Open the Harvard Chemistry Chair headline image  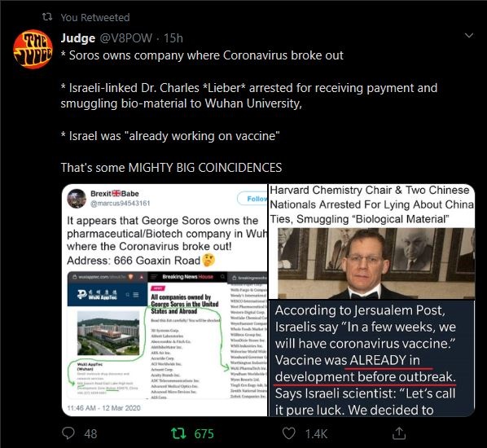372,241
